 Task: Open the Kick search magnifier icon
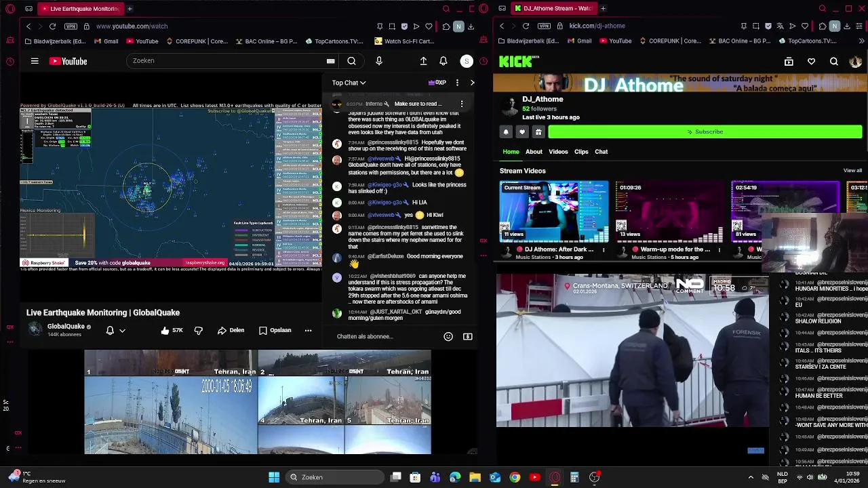click(x=833, y=62)
